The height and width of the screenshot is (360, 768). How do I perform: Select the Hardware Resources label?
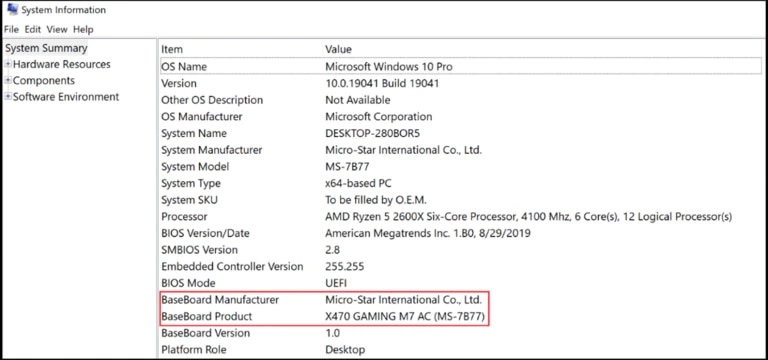click(62, 64)
